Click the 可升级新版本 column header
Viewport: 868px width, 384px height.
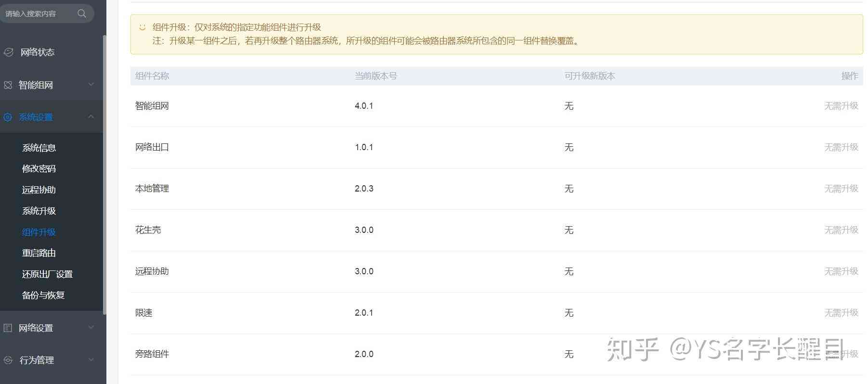[590, 76]
